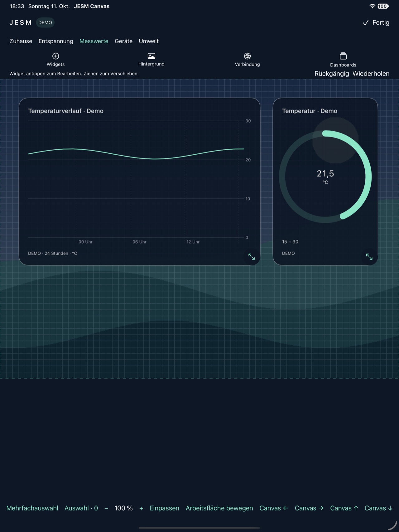
Task: Tap the resize handle on Temperaturverlauf widget
Action: pyautogui.click(x=252, y=257)
